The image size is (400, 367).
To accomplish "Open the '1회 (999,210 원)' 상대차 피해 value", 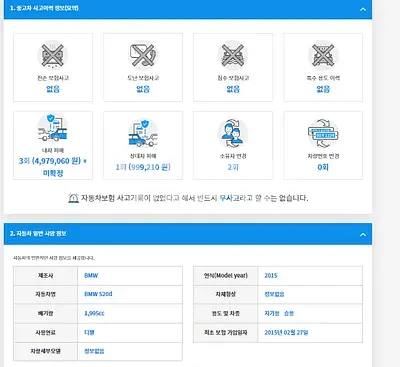I will [143, 167].
